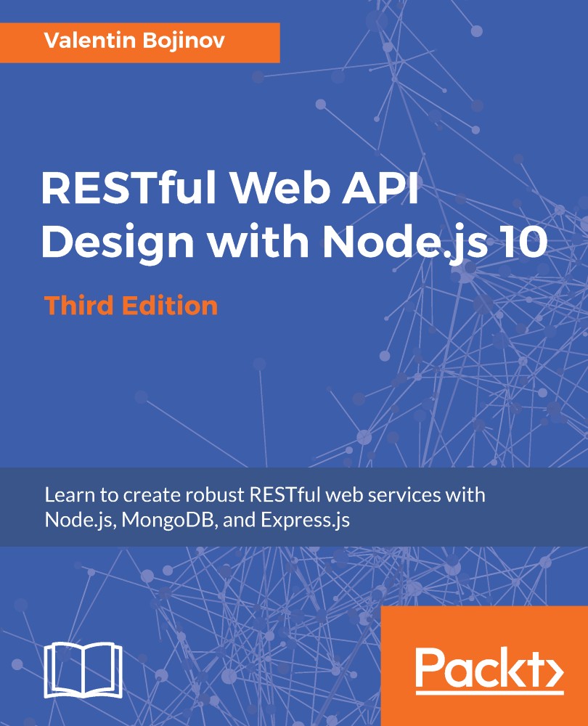Click the orange author banner strip
588x726 pixels.
click(142, 42)
